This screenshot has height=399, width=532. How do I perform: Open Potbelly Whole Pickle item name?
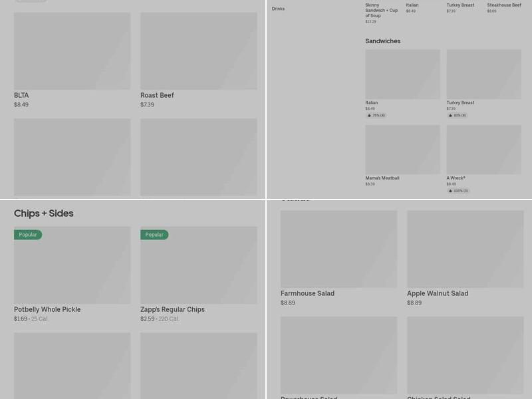pyautogui.click(x=47, y=309)
